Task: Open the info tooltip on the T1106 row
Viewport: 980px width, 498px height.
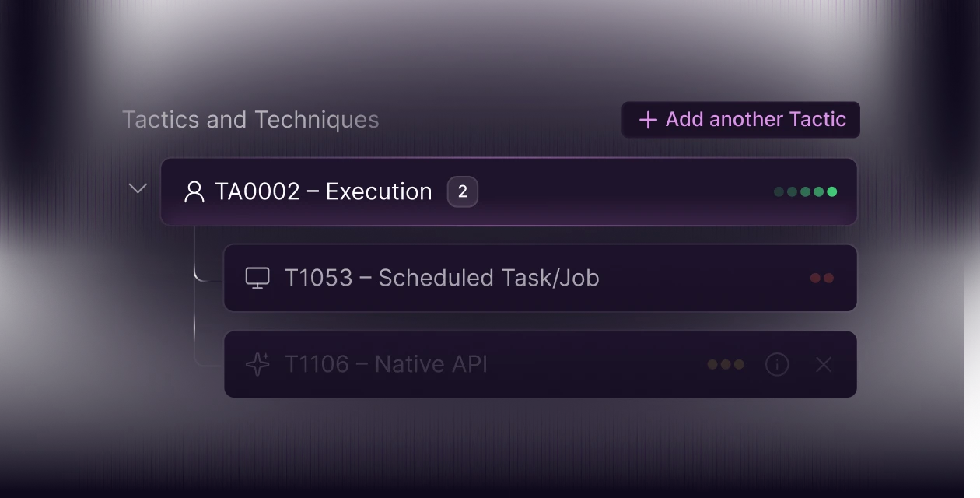Action: tap(777, 364)
